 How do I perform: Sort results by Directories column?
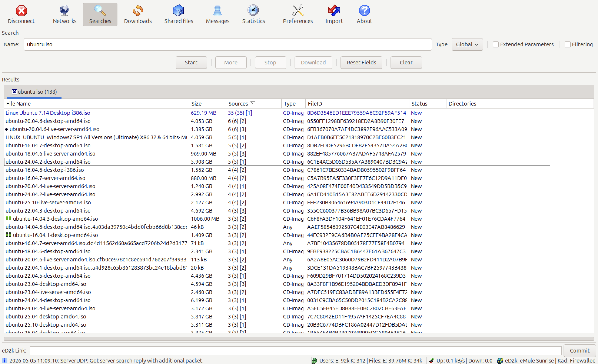498,103
